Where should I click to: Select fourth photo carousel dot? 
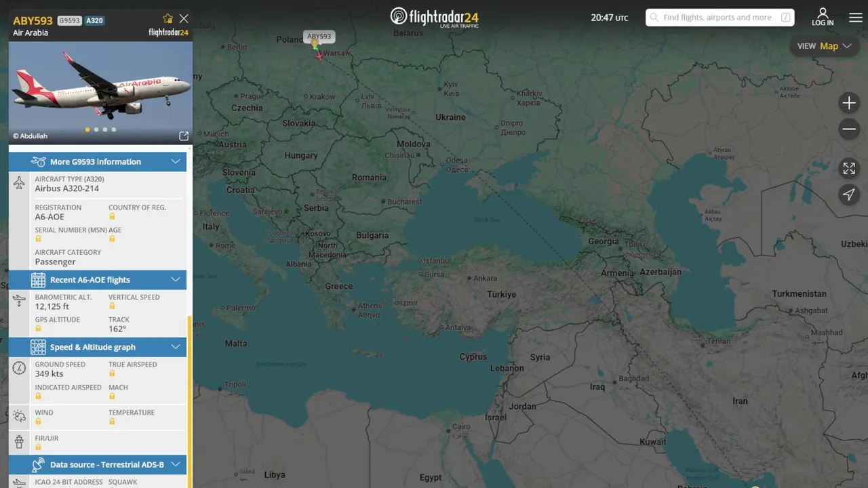pyautogui.click(x=113, y=129)
